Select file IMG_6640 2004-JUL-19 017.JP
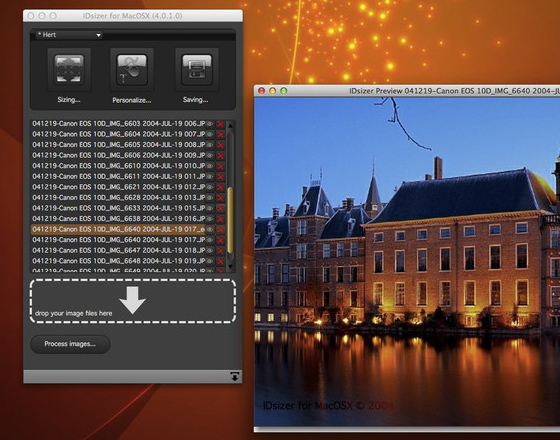 (119, 240)
